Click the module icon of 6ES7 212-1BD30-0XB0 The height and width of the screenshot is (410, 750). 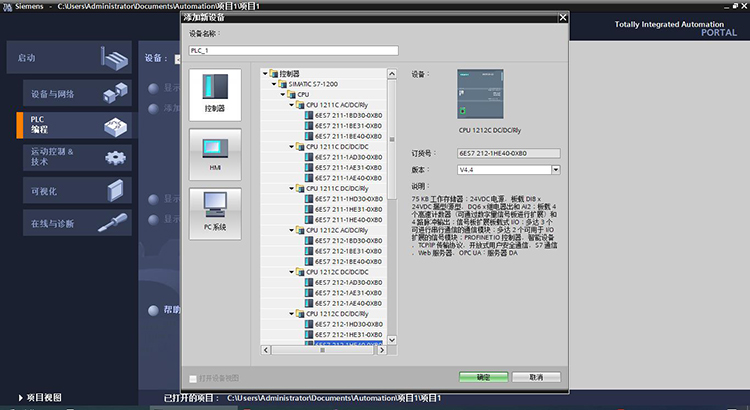[309, 241]
